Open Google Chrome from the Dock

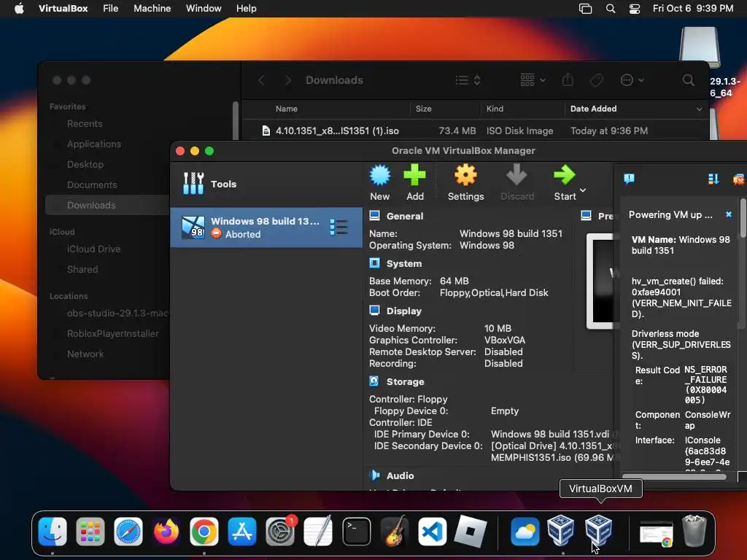[x=204, y=531]
